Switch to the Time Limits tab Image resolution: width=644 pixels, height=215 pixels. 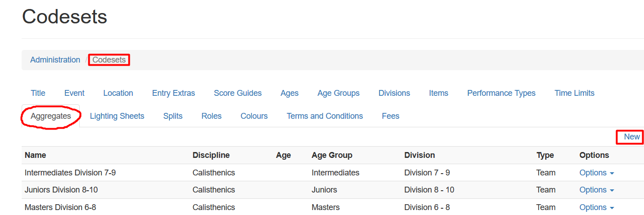(x=575, y=93)
